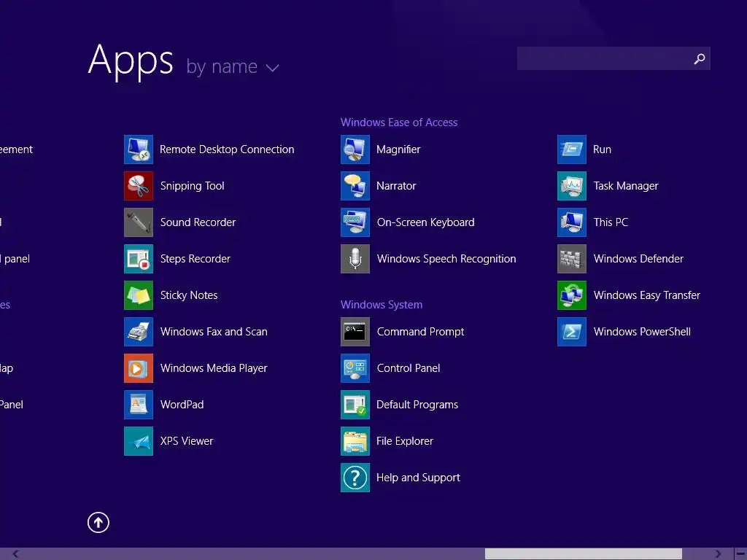Image resolution: width=747 pixels, height=560 pixels.
Task: Click the 'Command Prompt' text
Action: (420, 332)
